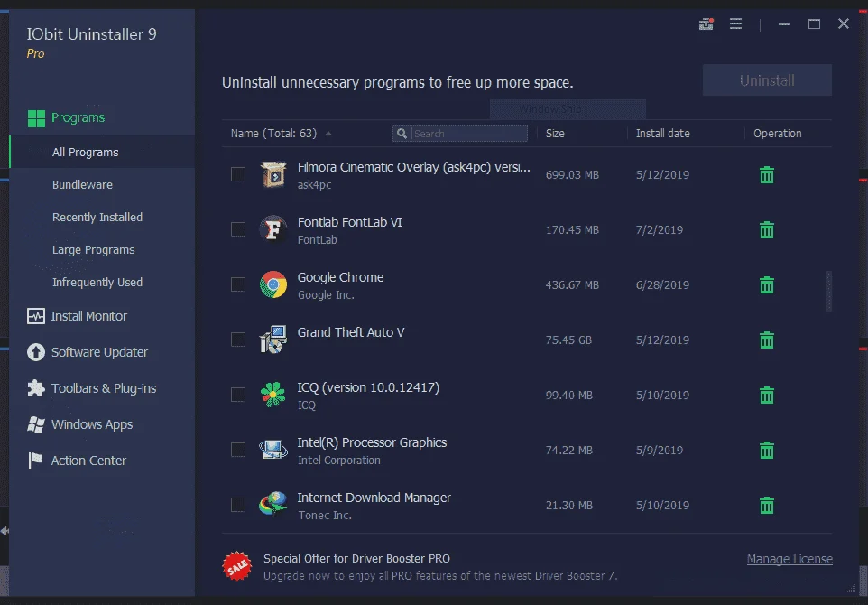Click the trash icon for Fontlab FontLab VI
This screenshot has width=868, height=605.
click(767, 230)
